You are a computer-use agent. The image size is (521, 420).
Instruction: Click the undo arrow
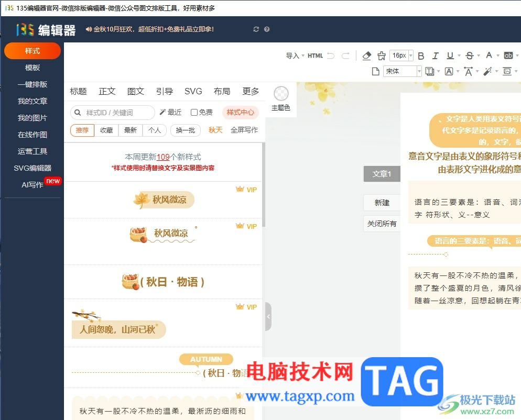click(331, 56)
